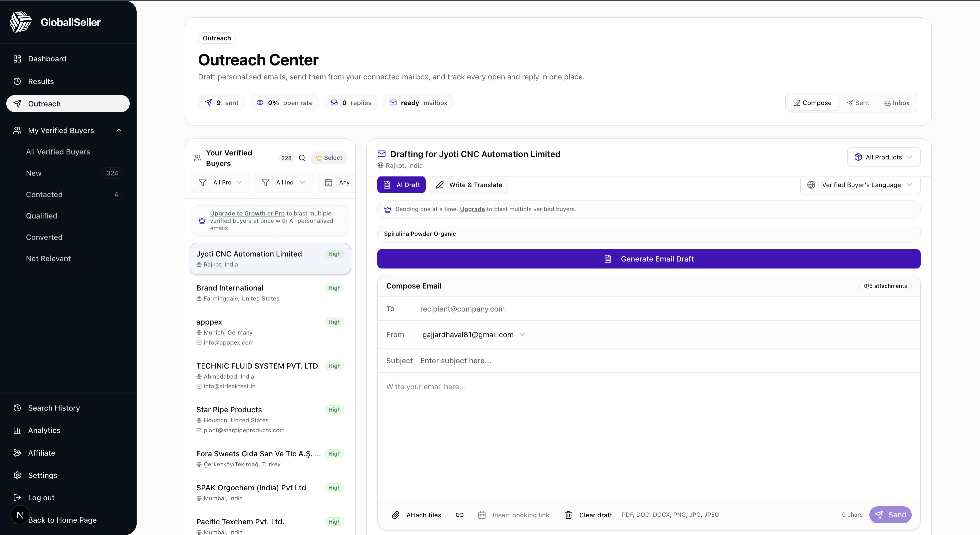Activate the AI Draft mode
Screen dimensions: 980x535
pos(401,185)
